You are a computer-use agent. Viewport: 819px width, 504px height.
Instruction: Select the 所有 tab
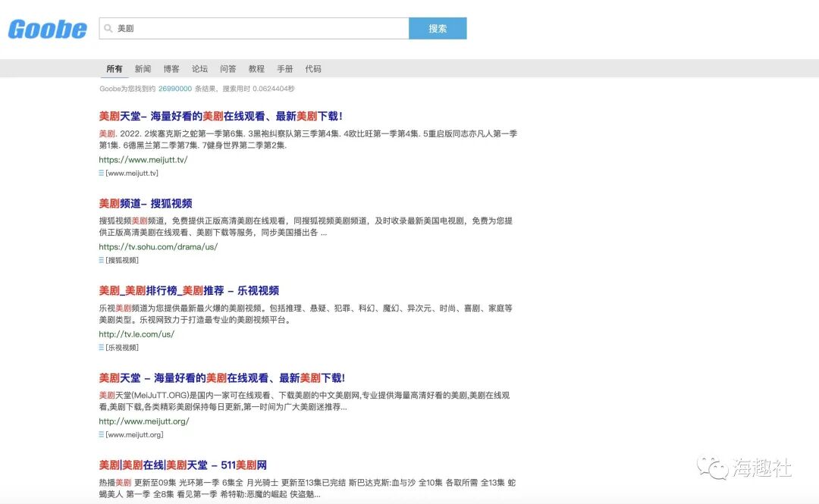tap(115, 68)
